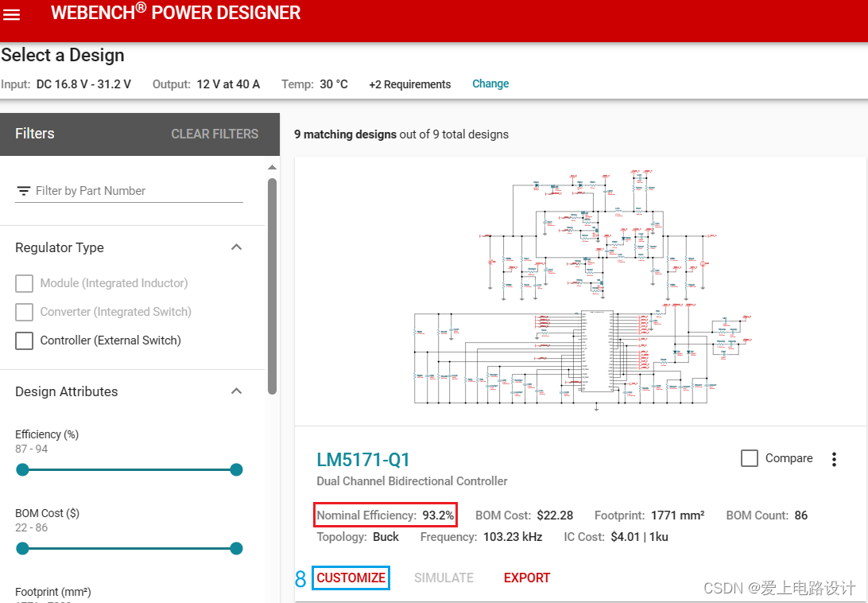
Task: Open the hamburger navigation menu
Action: click(x=12, y=15)
